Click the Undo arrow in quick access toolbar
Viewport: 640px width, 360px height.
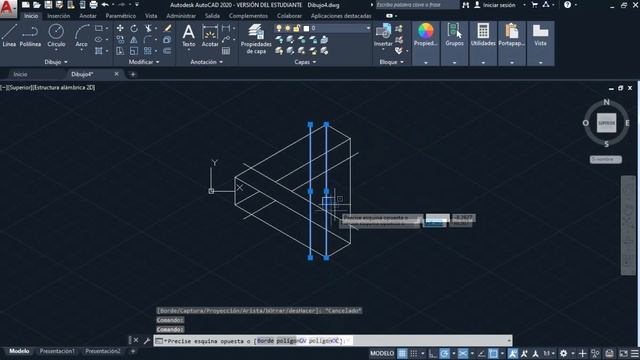[x=105, y=5]
